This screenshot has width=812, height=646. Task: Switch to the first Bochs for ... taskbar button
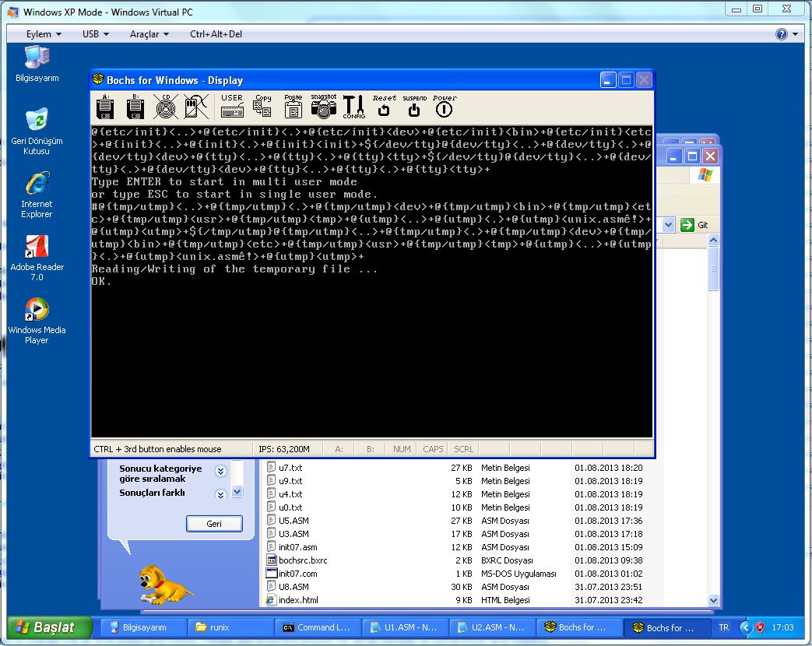[579, 627]
